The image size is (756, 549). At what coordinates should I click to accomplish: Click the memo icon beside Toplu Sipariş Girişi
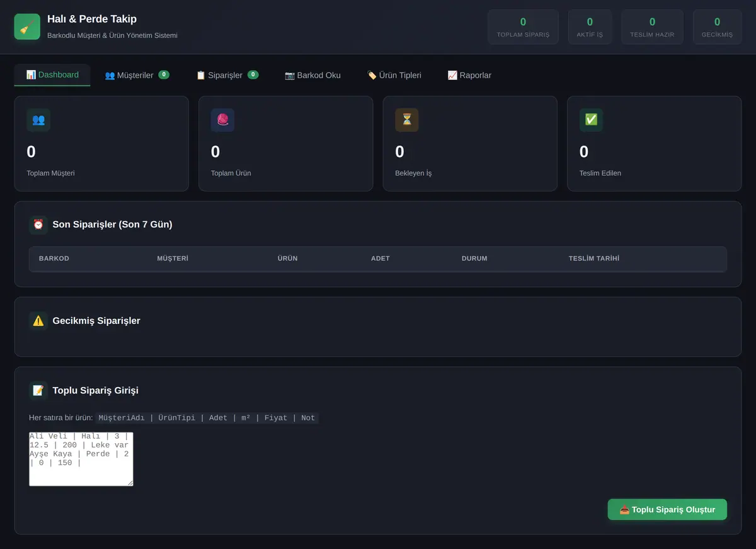(38, 390)
